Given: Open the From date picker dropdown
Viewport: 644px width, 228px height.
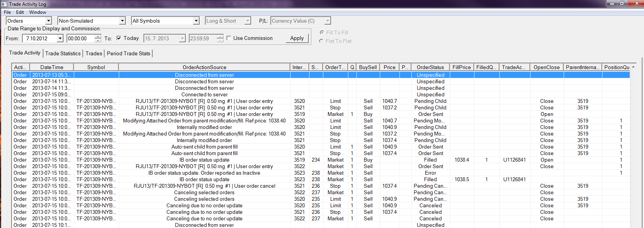Looking at the screenshot, I should [60, 38].
